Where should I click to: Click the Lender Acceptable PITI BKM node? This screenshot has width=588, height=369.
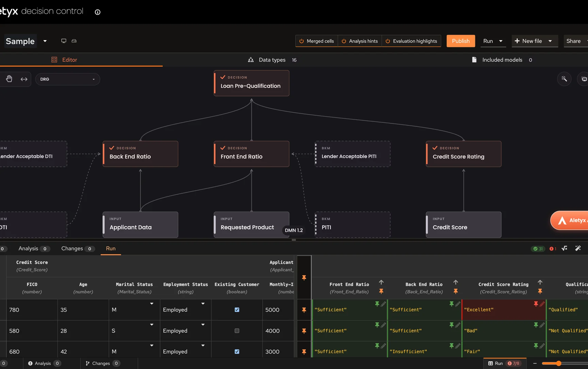(x=353, y=154)
